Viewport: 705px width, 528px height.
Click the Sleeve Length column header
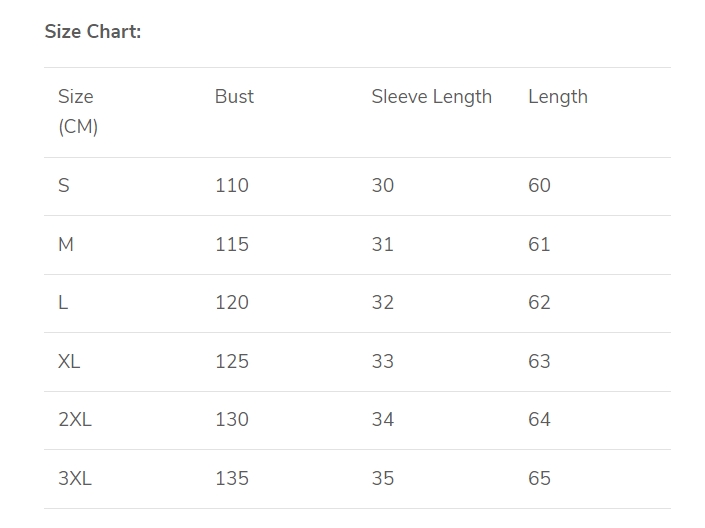click(x=431, y=97)
